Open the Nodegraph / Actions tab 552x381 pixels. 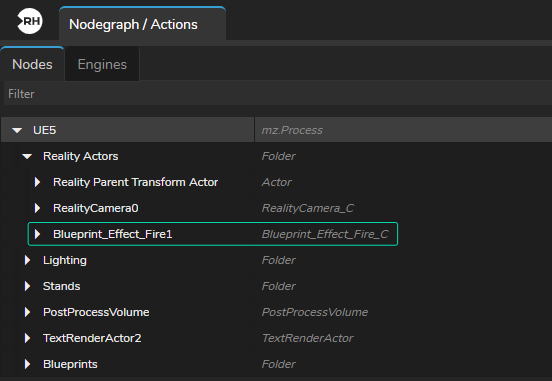(x=142, y=24)
